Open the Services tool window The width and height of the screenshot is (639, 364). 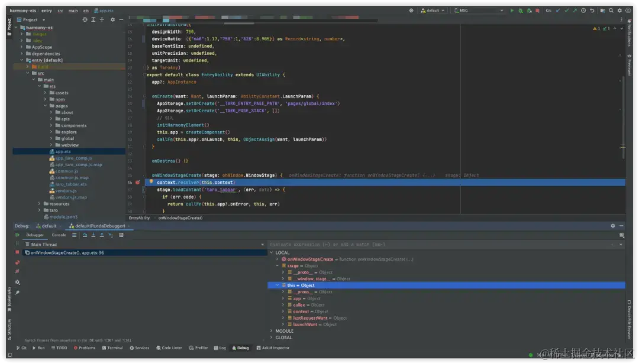point(140,348)
